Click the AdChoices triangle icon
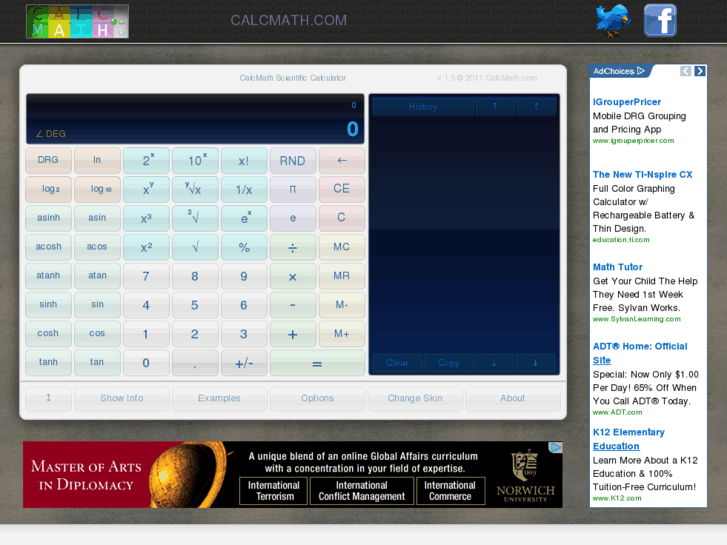Image resolution: width=727 pixels, height=545 pixels. coord(641,71)
